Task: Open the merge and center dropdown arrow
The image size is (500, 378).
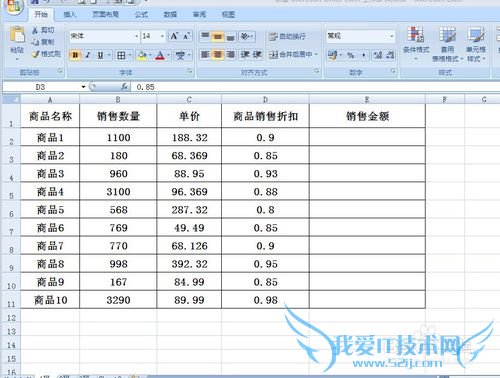Action: click(x=316, y=54)
